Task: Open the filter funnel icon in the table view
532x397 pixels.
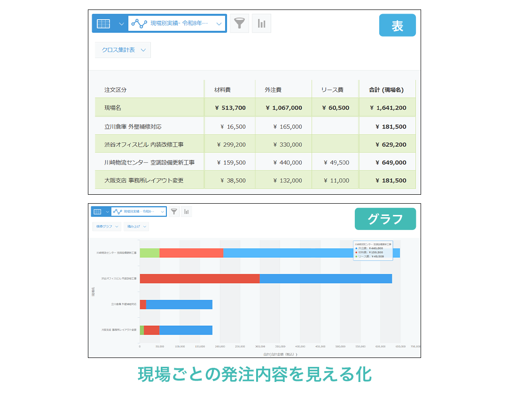Action: click(x=240, y=23)
